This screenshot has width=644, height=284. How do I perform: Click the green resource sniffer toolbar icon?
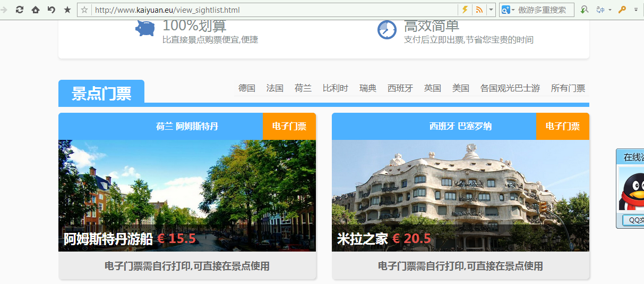point(585,10)
